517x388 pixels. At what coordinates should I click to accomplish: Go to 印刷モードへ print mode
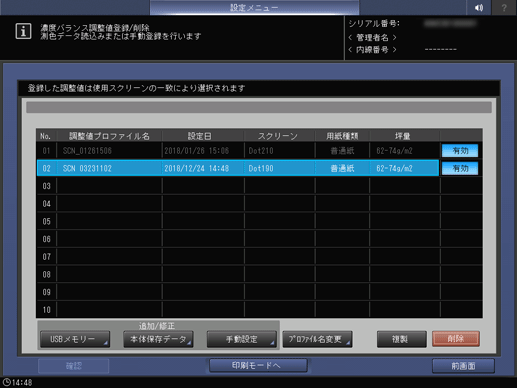[x=258, y=366]
